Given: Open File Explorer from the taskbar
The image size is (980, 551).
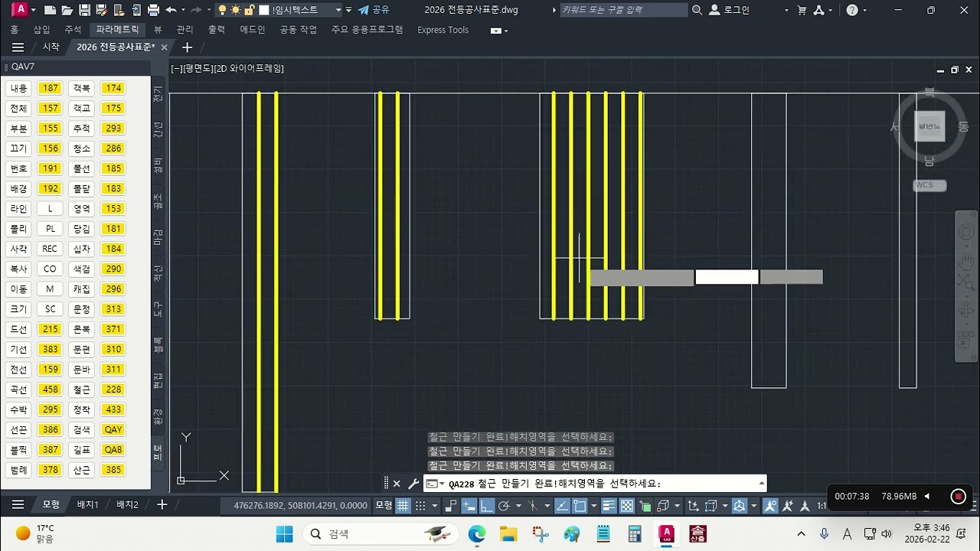Looking at the screenshot, I should (508, 533).
